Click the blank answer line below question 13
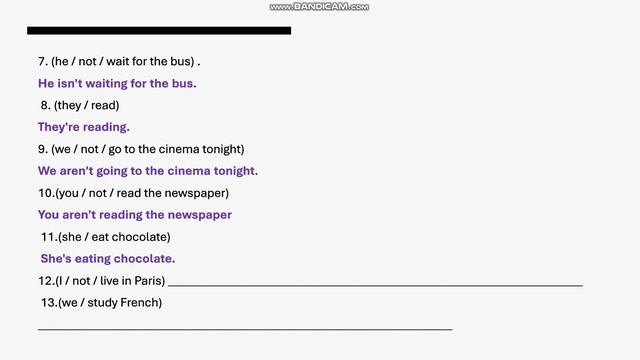640x360 pixels. [245, 329]
